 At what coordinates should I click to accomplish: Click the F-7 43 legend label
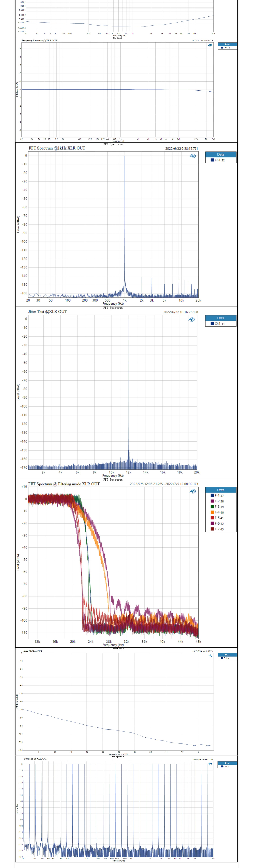pos(219,529)
